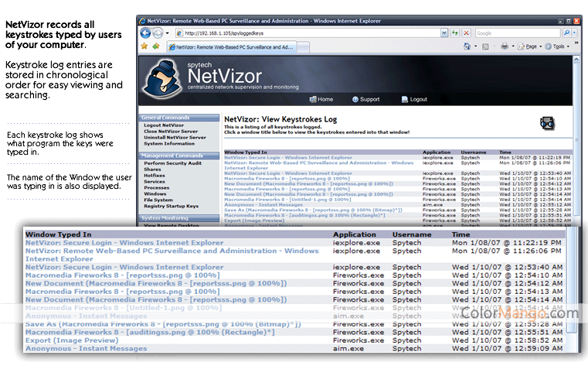
Task: Click the Home house icon in IE command bar
Action: (467, 46)
